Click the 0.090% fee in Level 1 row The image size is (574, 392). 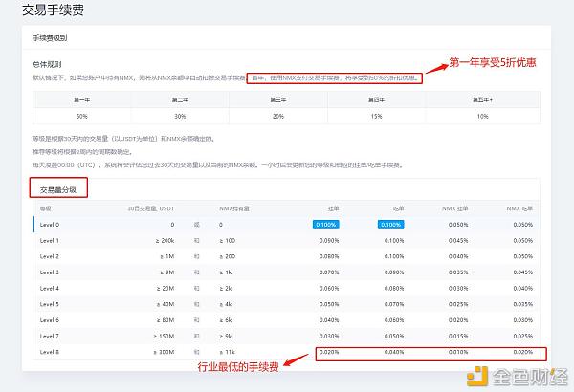pos(329,241)
